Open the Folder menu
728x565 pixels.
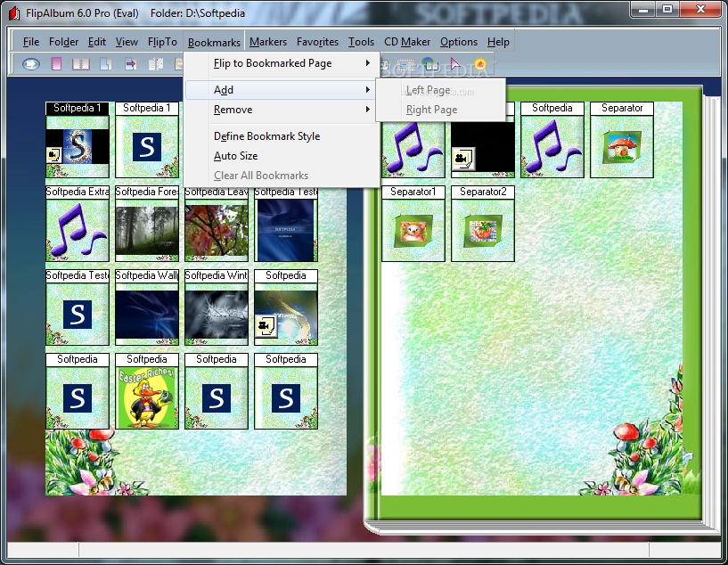63,42
